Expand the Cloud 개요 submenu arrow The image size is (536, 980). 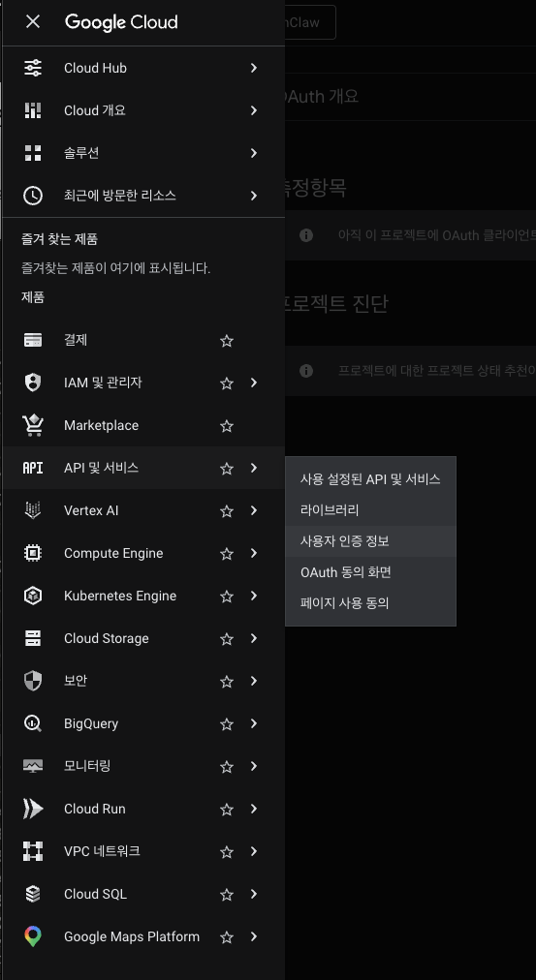(x=253, y=110)
